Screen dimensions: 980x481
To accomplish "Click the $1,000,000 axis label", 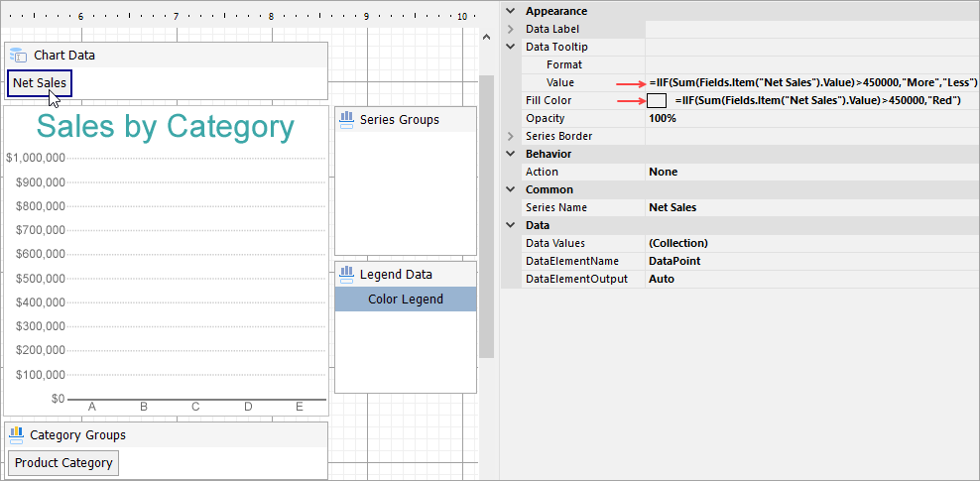I will point(36,158).
